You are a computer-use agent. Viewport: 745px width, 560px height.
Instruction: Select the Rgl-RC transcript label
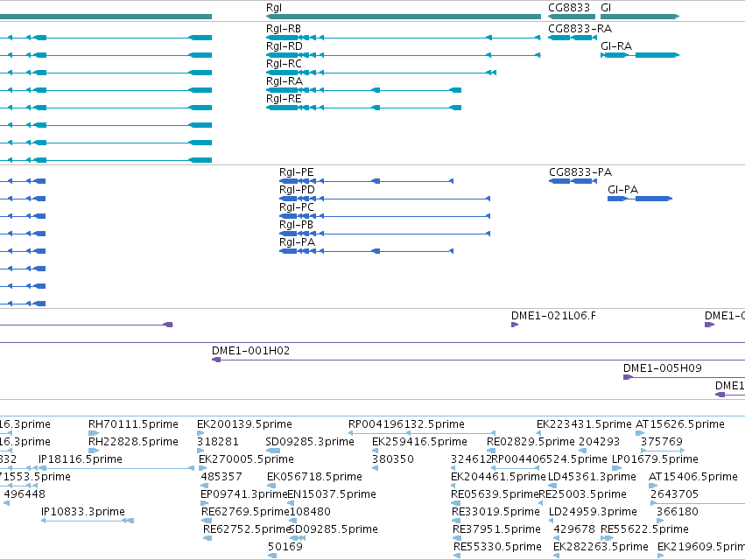tap(284, 64)
